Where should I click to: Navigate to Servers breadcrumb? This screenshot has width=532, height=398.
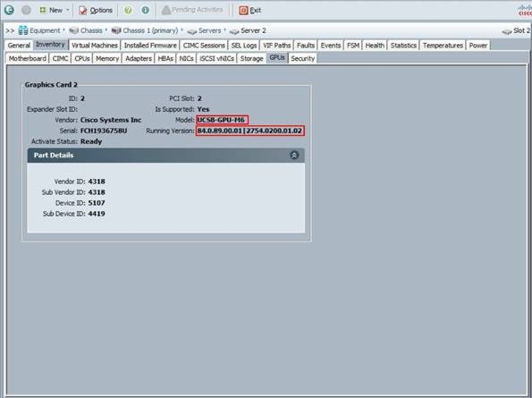209,30
